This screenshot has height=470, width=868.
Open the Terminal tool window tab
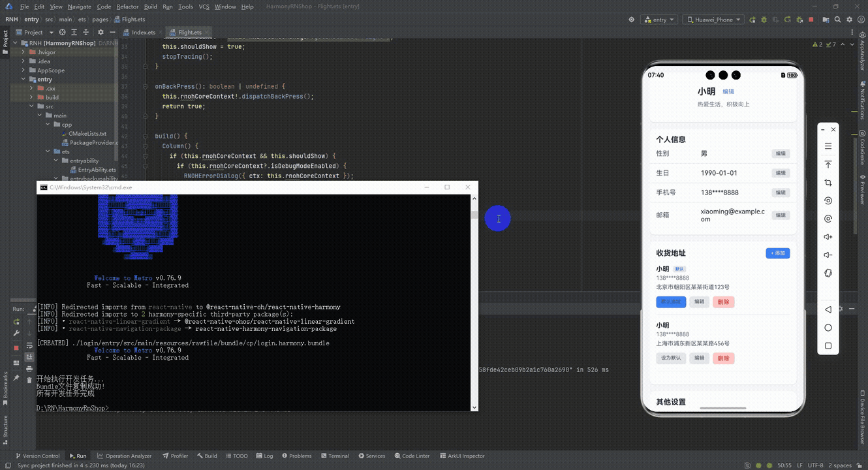click(333, 456)
